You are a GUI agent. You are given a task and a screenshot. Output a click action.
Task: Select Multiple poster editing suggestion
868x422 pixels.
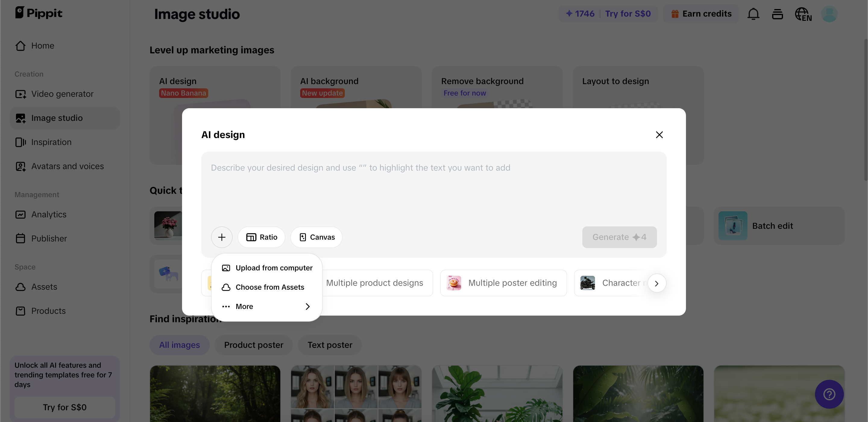point(503,283)
